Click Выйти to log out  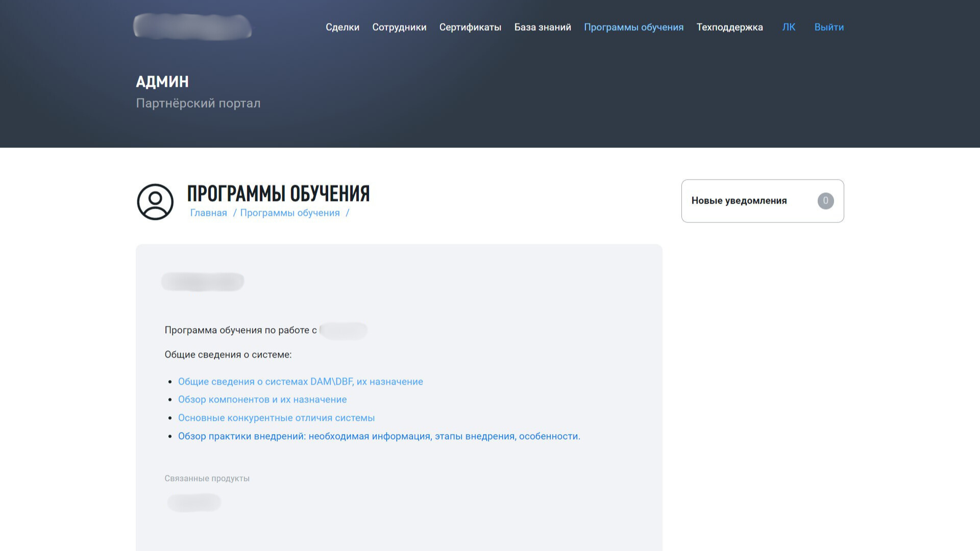click(829, 28)
